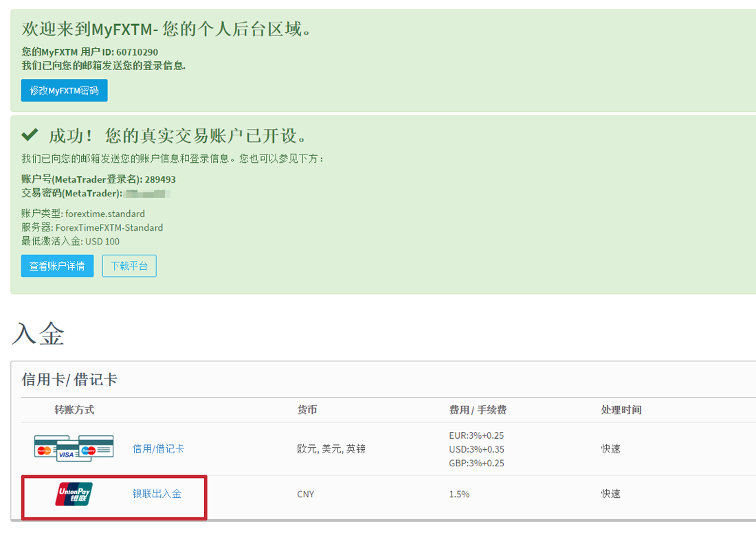This screenshot has height=535, width=756.
Task: Click the 1.5% fee cell
Action: pyautogui.click(x=459, y=494)
